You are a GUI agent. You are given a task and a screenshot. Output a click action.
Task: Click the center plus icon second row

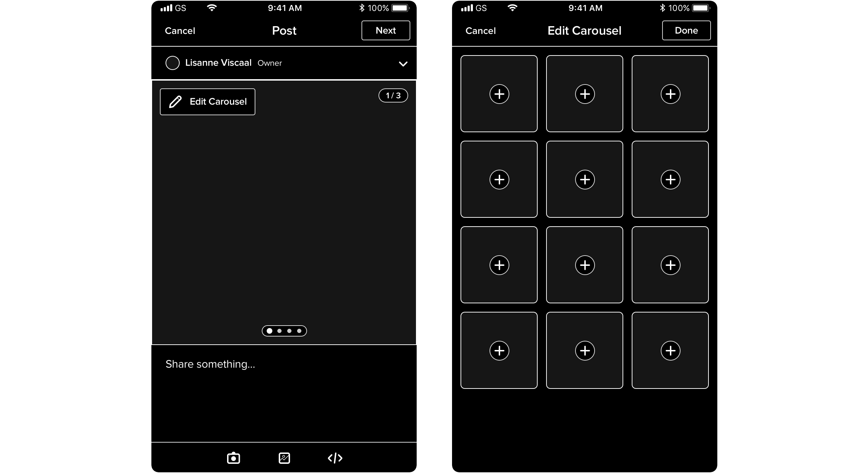click(584, 180)
